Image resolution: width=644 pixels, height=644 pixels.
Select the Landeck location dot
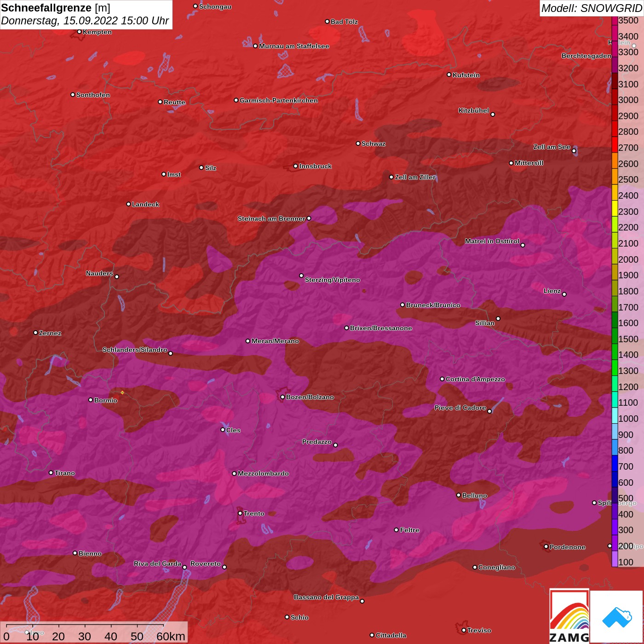click(x=128, y=204)
